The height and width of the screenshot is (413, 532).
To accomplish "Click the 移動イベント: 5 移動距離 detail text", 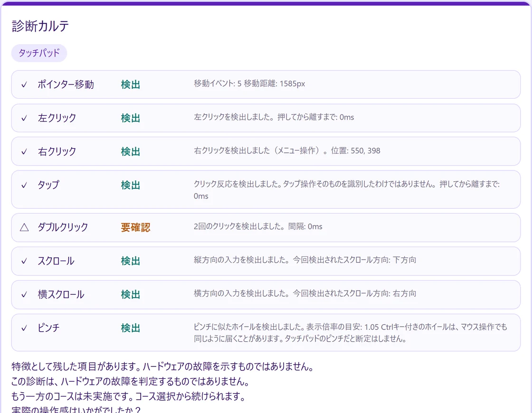I will [249, 84].
